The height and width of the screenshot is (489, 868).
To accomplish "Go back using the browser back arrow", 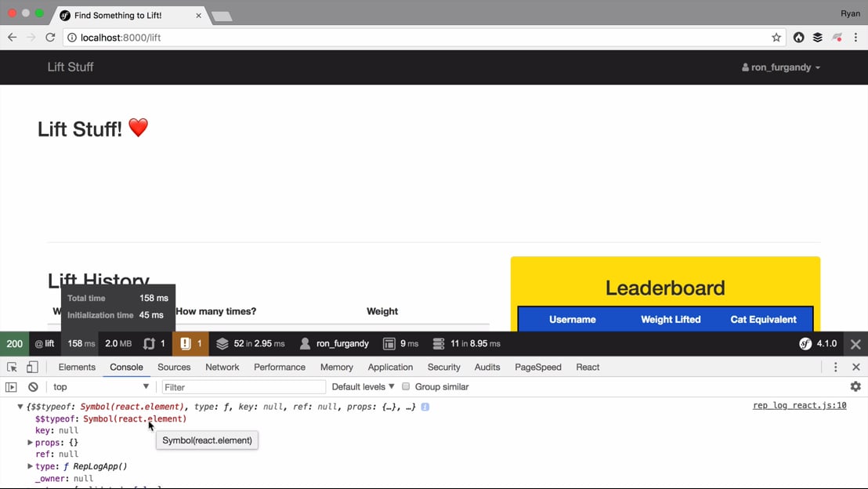I will [x=13, y=37].
